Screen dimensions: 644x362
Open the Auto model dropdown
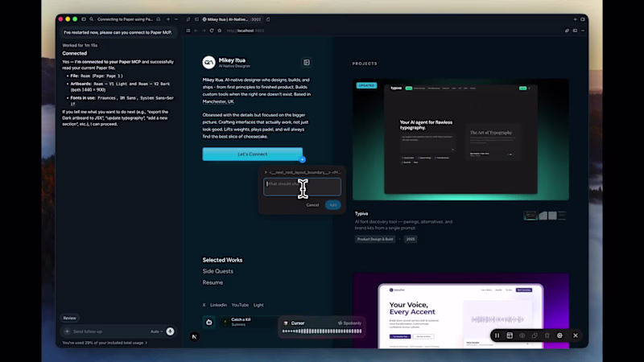click(x=156, y=331)
